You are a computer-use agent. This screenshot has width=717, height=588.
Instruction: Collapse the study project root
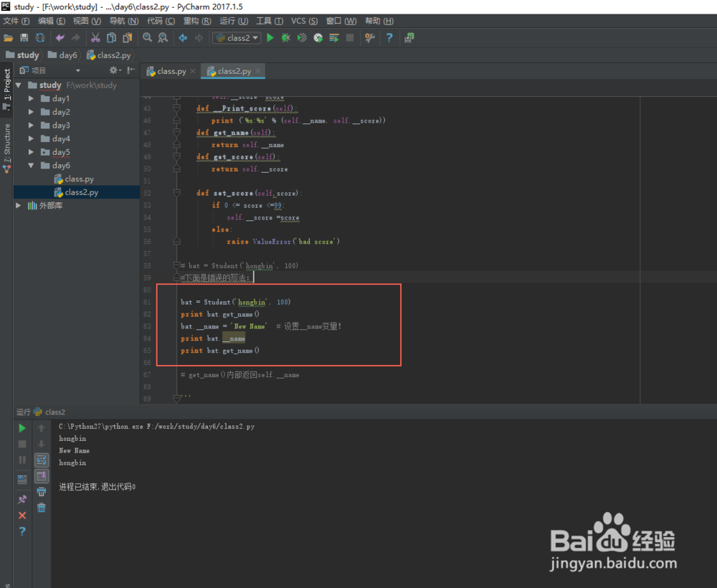pyautogui.click(x=19, y=85)
